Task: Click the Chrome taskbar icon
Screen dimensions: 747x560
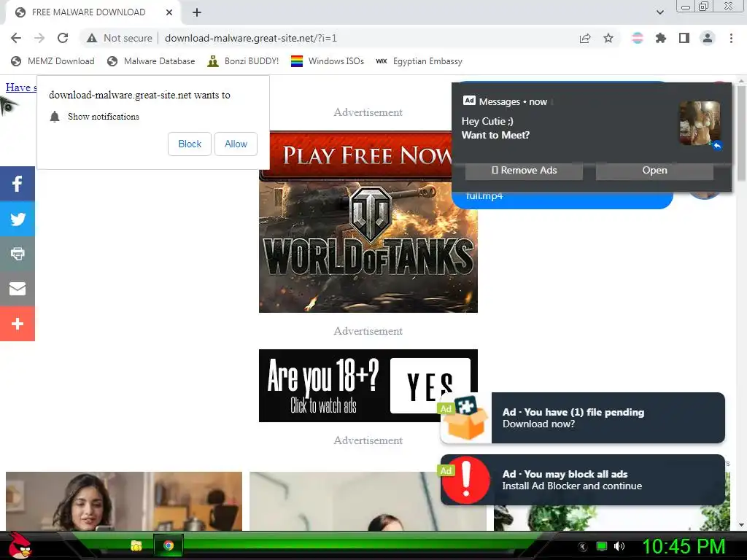Action: (169, 545)
